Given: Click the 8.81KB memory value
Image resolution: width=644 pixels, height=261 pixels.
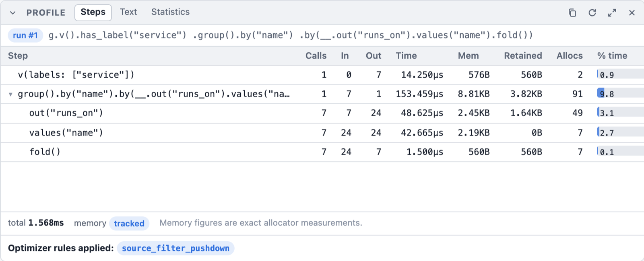Looking at the screenshot, I should (x=474, y=94).
